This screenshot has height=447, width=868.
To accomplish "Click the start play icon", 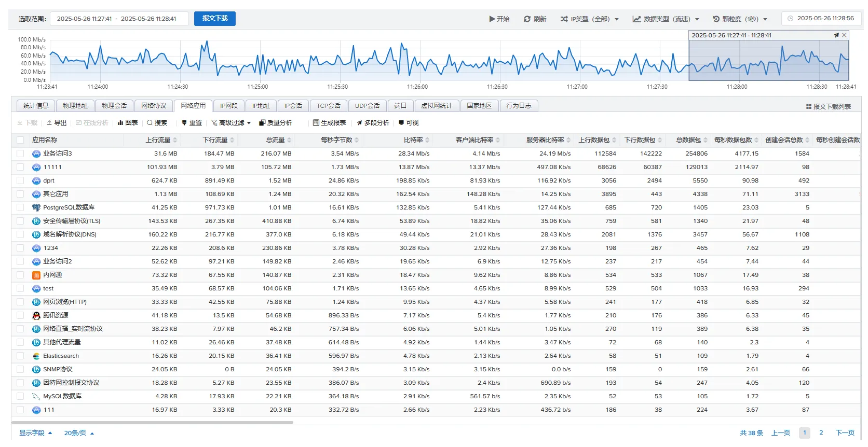I will coord(492,19).
